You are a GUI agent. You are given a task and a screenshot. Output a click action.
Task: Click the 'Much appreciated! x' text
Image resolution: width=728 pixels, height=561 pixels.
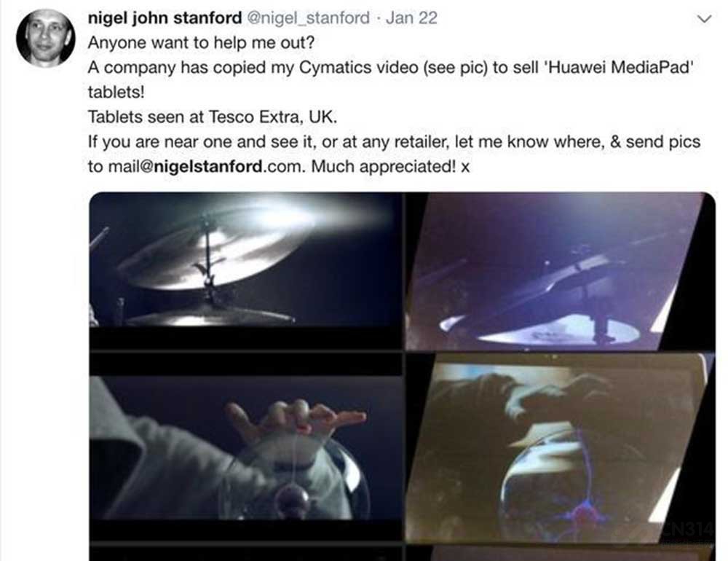pyautogui.click(x=390, y=166)
